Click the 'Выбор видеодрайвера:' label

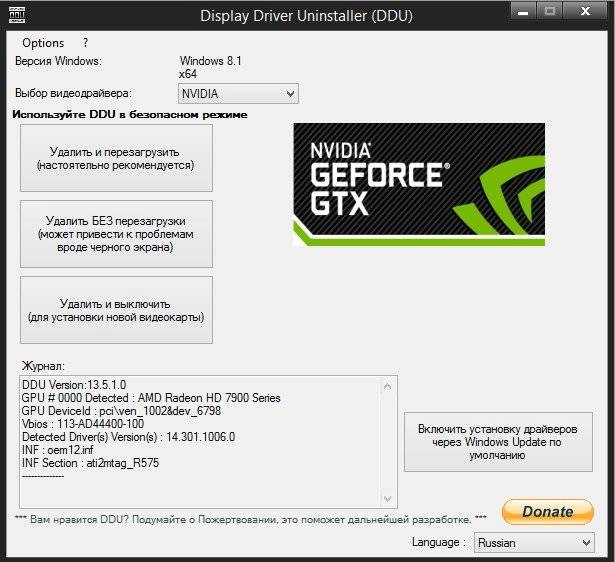click(x=73, y=93)
